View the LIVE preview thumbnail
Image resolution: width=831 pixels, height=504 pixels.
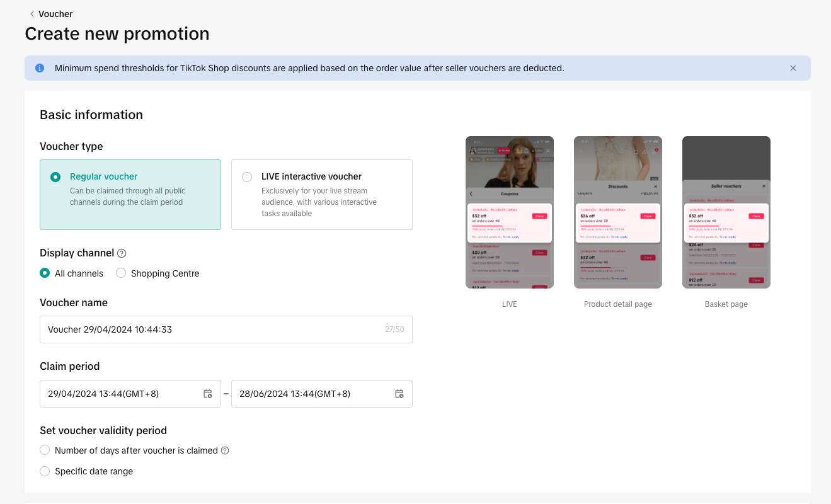pyautogui.click(x=509, y=212)
